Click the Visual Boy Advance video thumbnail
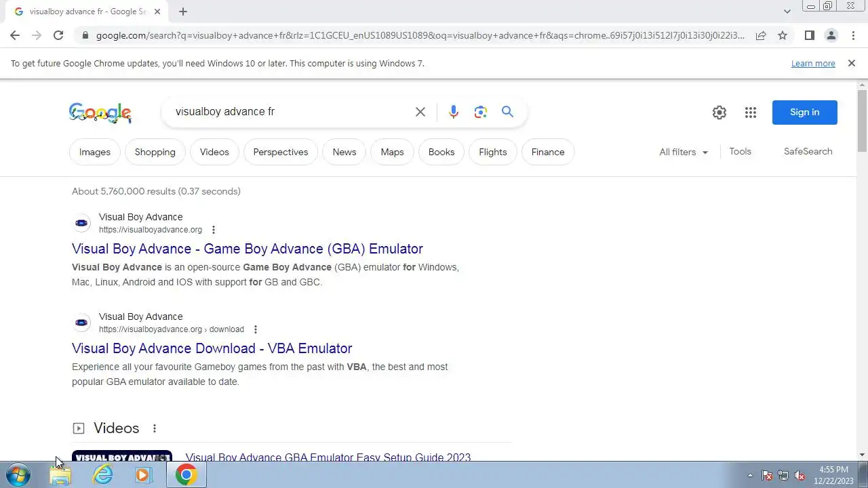868x488 pixels. click(x=122, y=456)
